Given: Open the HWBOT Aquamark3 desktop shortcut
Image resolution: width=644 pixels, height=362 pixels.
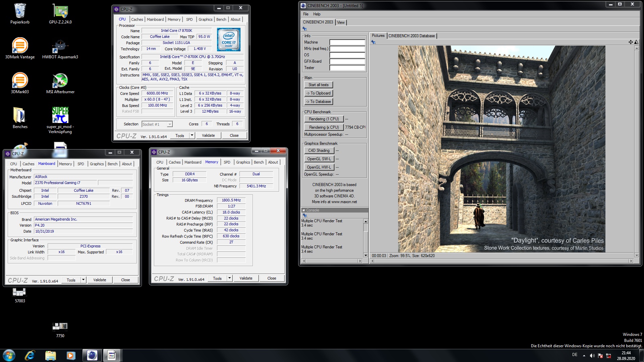Looking at the screenshot, I should coord(60,49).
